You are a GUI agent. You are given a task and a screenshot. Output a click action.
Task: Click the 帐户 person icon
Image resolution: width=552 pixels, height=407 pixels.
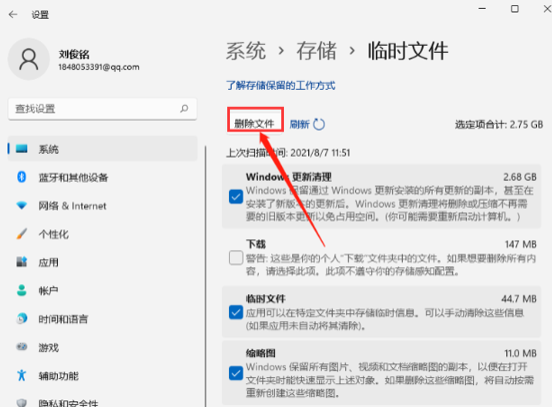[21, 290]
